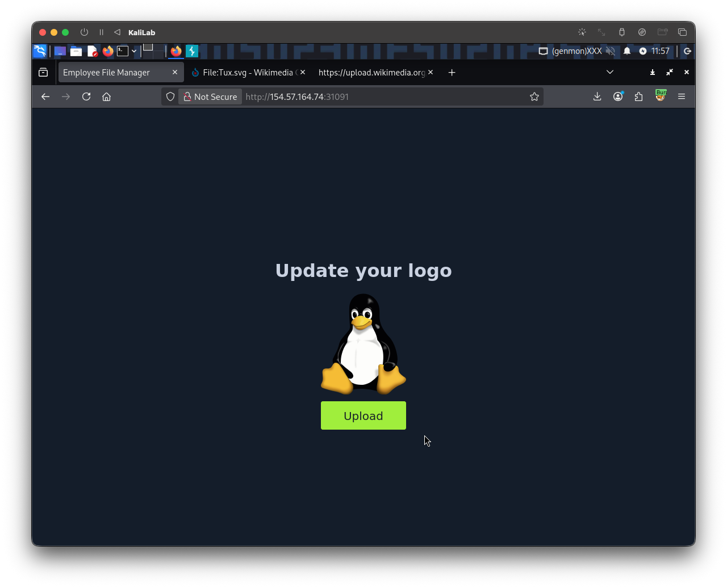Click the tracking protection shield icon
Screen dimensions: 727x588
[x=170, y=96]
